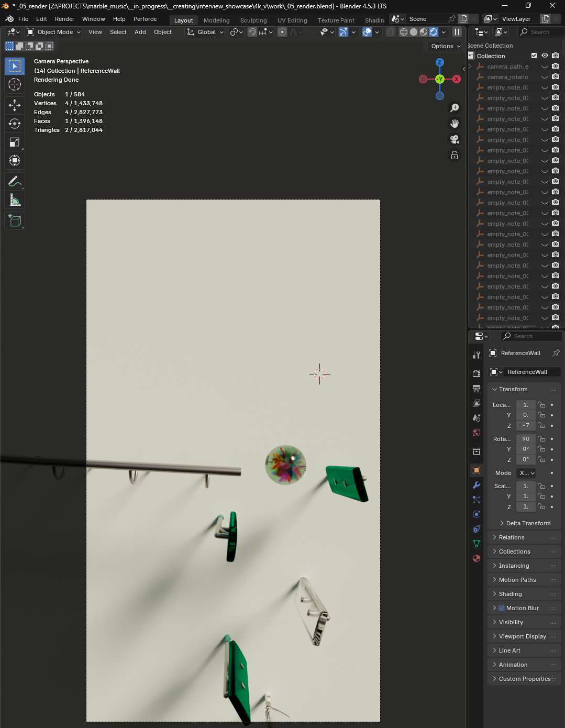The height and width of the screenshot is (728, 565).
Task: Switch to the UV Editing workspace tab
Action: pos(292,20)
